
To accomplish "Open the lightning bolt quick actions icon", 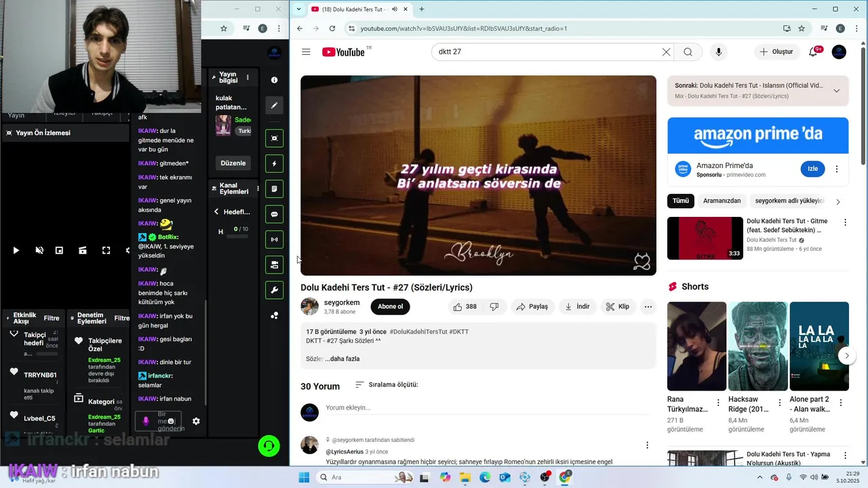I will coord(274,163).
